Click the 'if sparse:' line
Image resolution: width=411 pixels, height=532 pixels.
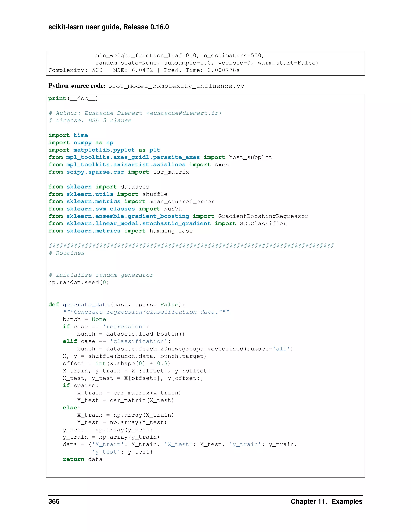81,386
